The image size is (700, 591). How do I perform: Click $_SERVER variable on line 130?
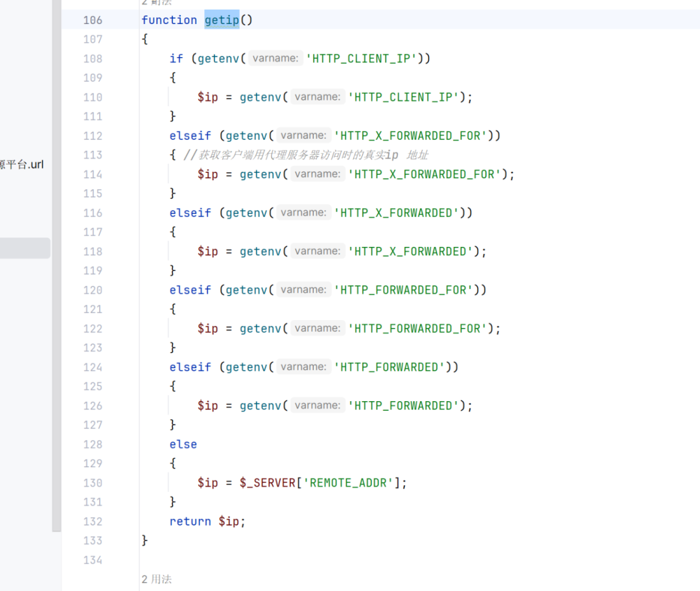tap(268, 483)
